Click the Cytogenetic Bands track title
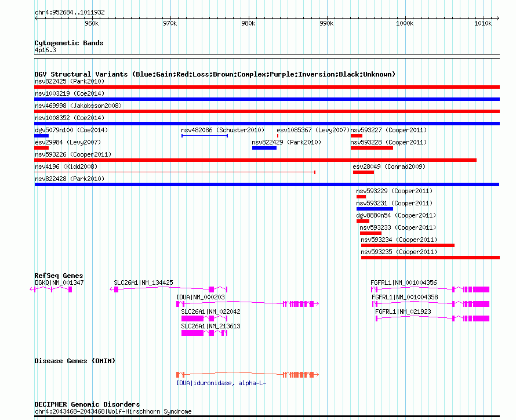516x420 pixels. coord(69,43)
